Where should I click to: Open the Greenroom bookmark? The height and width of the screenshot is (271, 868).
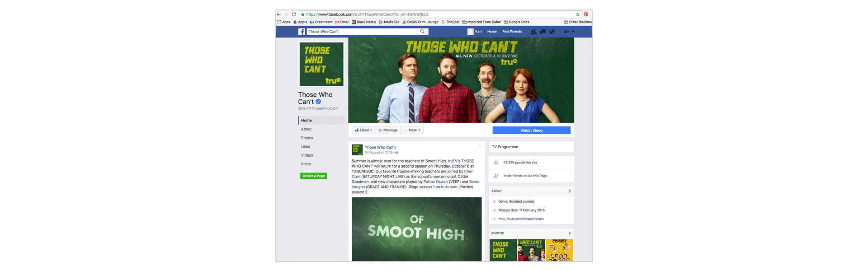coord(321,22)
